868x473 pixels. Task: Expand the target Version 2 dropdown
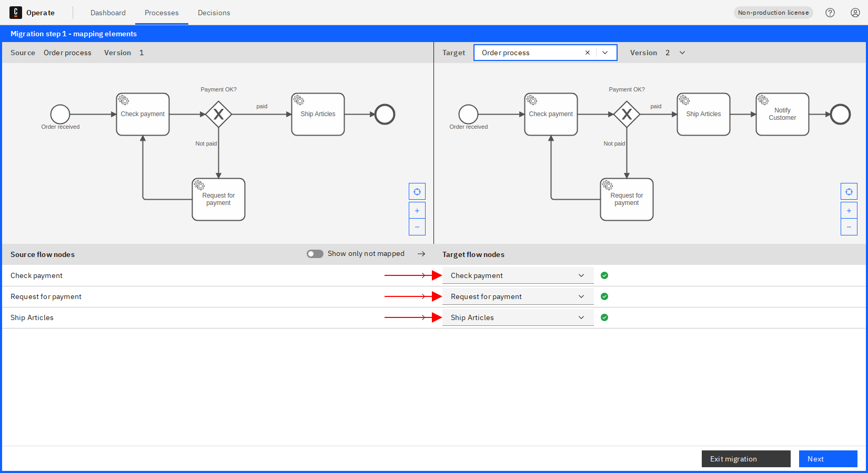coord(682,53)
